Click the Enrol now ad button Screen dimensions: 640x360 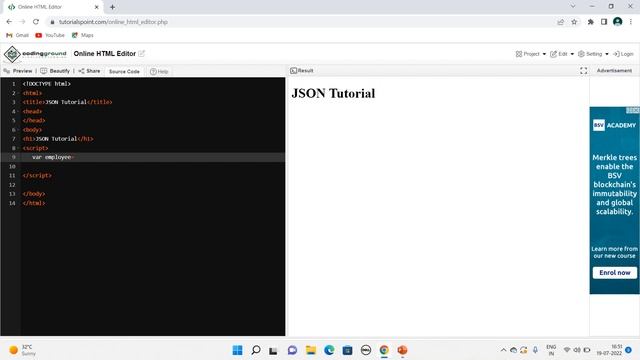point(615,273)
